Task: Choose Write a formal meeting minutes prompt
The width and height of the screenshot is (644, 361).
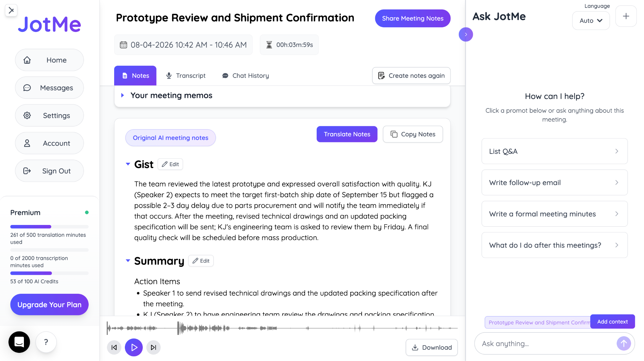Action: point(554,214)
